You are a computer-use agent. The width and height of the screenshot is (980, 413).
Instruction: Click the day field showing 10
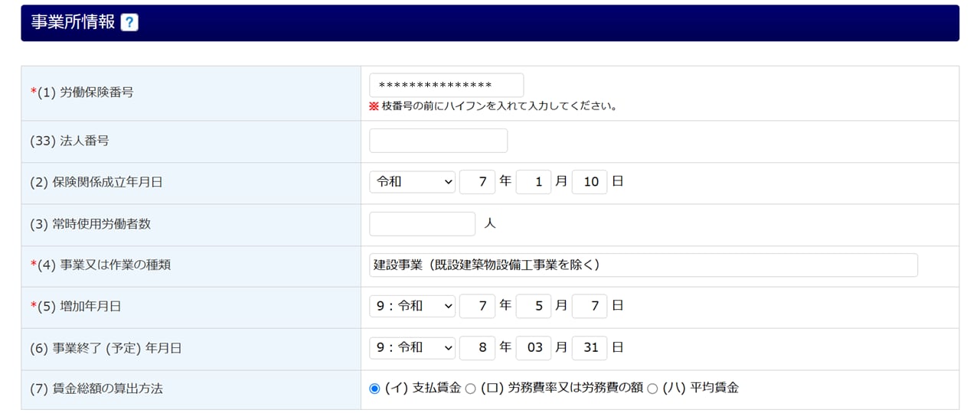click(x=590, y=182)
